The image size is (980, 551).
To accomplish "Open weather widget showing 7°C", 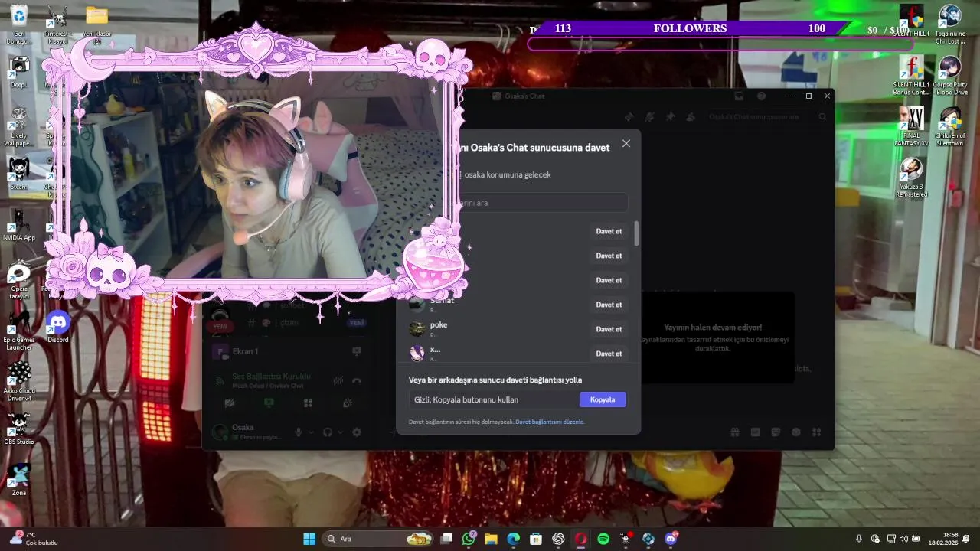I will [x=35, y=539].
